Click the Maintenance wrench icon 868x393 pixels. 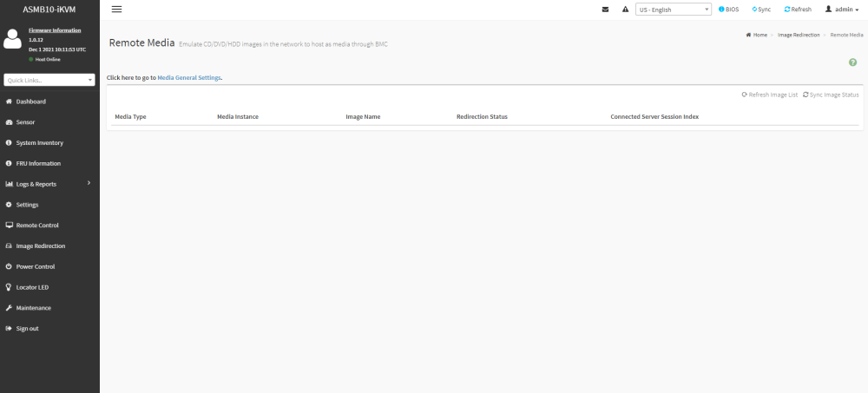point(9,308)
